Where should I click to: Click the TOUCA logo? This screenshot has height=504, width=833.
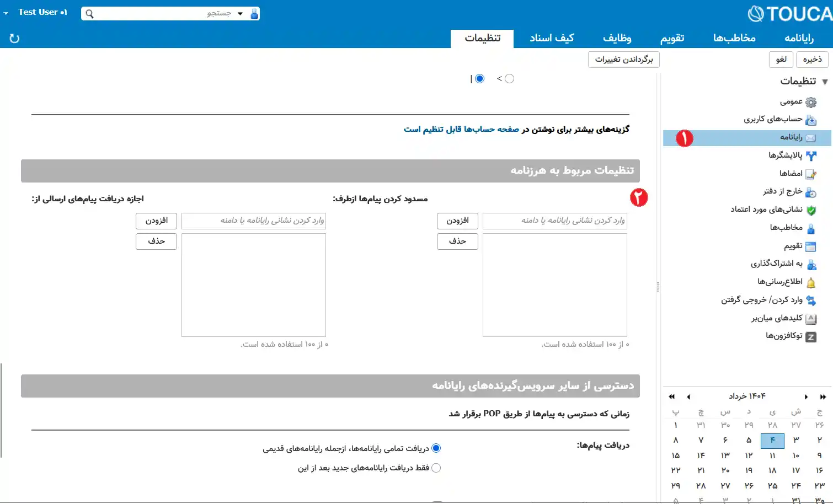click(x=789, y=13)
